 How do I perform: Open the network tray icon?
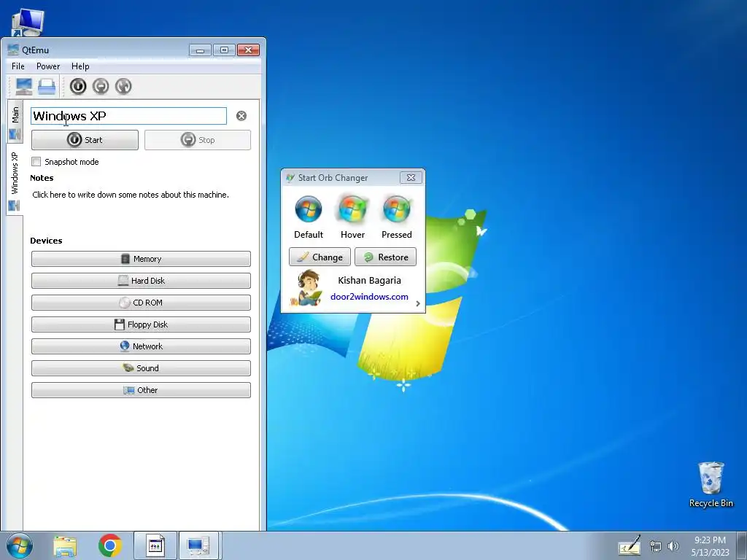coord(656,546)
